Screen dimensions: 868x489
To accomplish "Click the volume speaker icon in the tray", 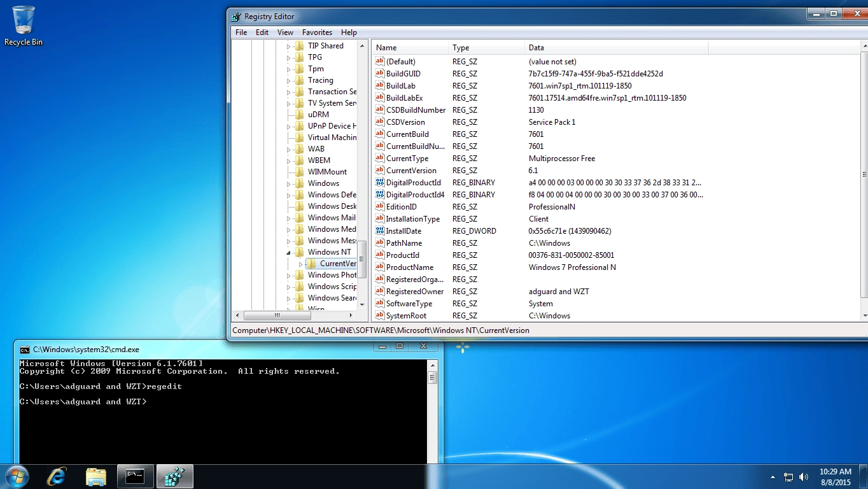I will click(804, 476).
